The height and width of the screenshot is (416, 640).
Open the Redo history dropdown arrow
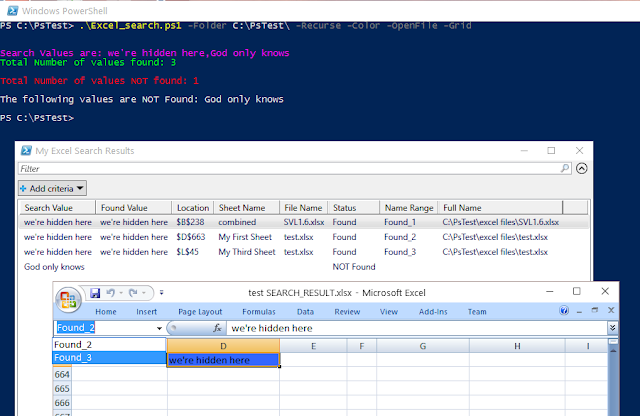pos(144,293)
